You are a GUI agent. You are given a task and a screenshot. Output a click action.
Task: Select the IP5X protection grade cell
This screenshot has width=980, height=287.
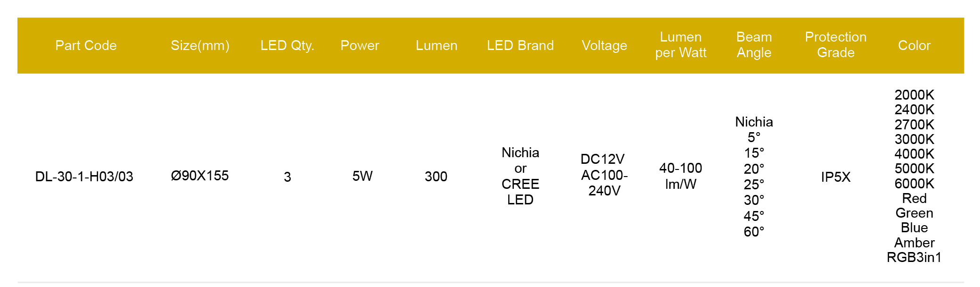click(836, 177)
